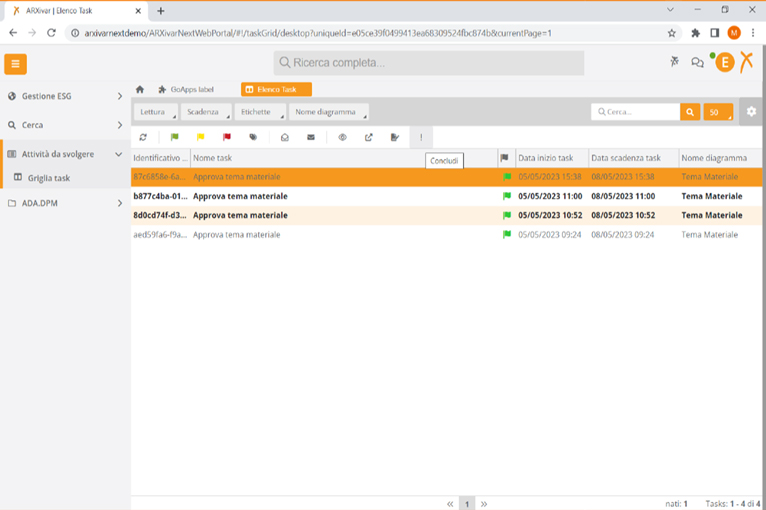Mark as unread with closed envelope icon
This screenshot has width=766, height=510.
pos(311,137)
